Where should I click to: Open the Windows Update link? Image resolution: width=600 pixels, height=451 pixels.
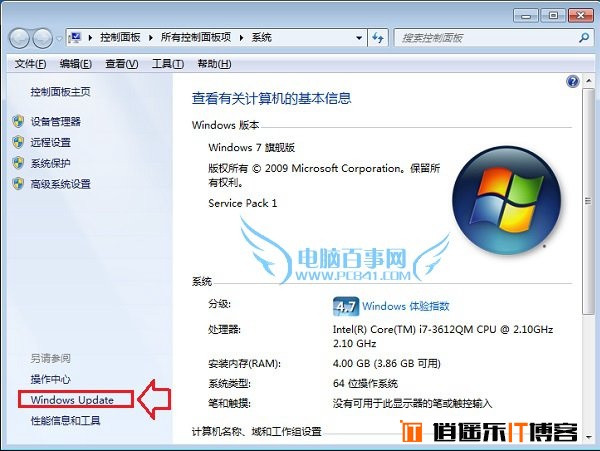[x=72, y=400]
